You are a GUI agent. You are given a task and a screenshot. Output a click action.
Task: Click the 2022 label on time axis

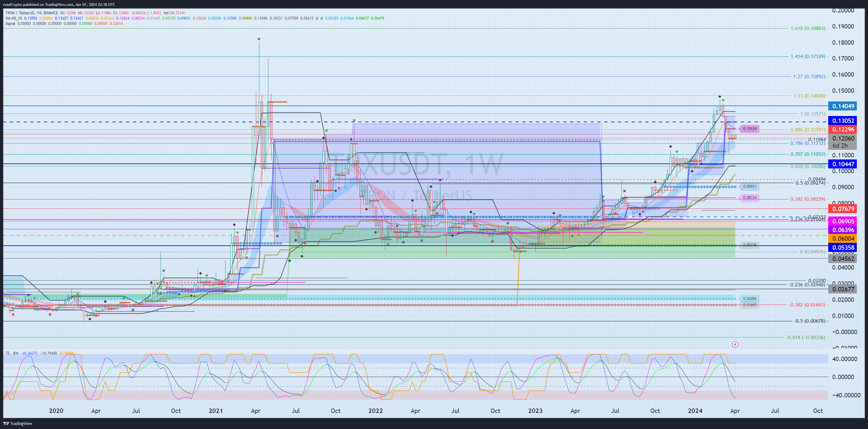[375, 410]
